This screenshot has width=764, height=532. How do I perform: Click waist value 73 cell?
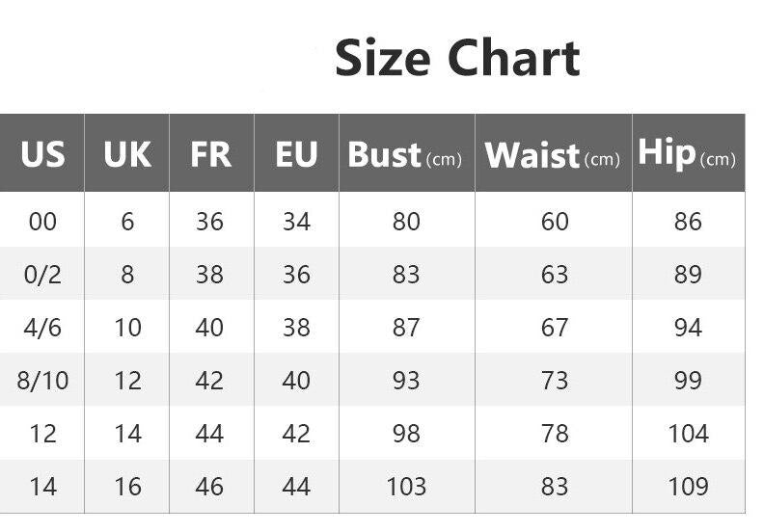[555, 381]
